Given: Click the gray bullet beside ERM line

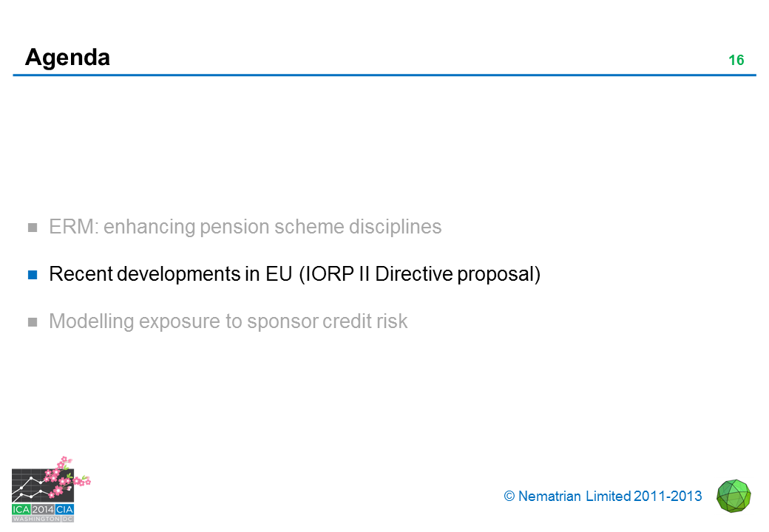Looking at the screenshot, I should pyautogui.click(x=33, y=228).
